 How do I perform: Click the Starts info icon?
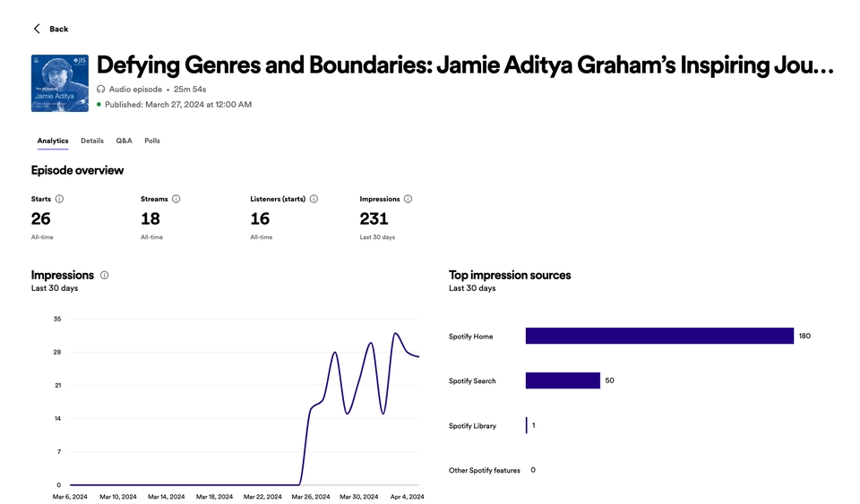tap(59, 199)
